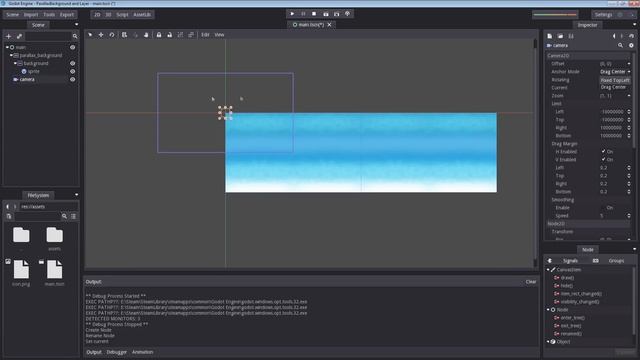The height and width of the screenshot is (360, 640).
Task: Open debug deploy options icon
Action: [347, 14]
